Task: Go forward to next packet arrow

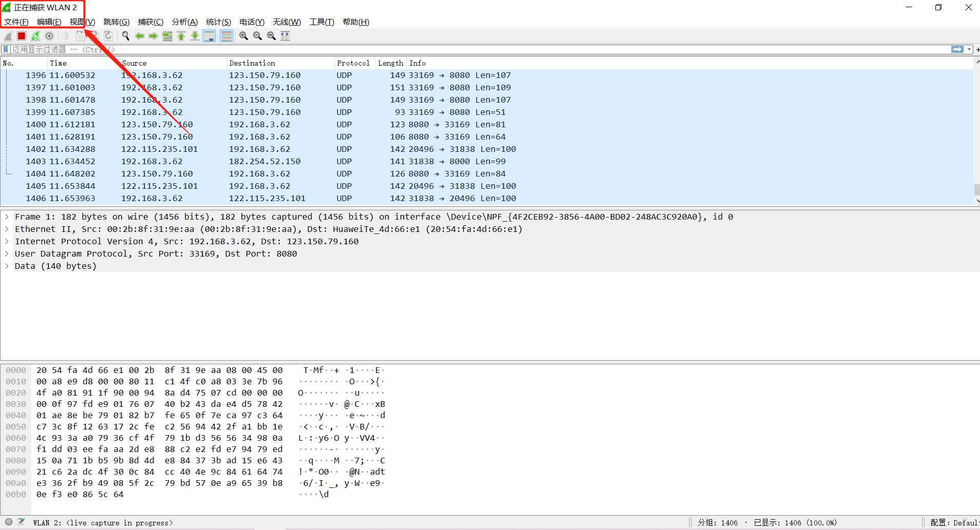Action: (x=153, y=36)
